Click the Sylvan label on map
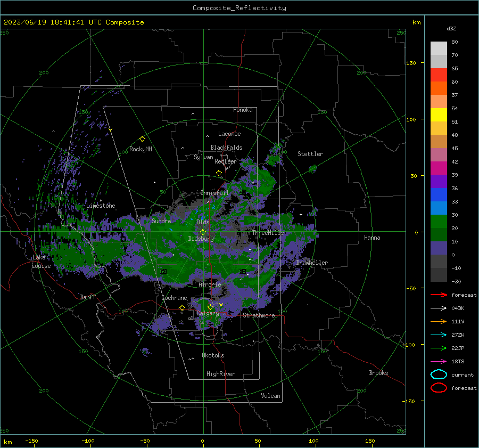This screenshot has width=479, height=448. 203,157
